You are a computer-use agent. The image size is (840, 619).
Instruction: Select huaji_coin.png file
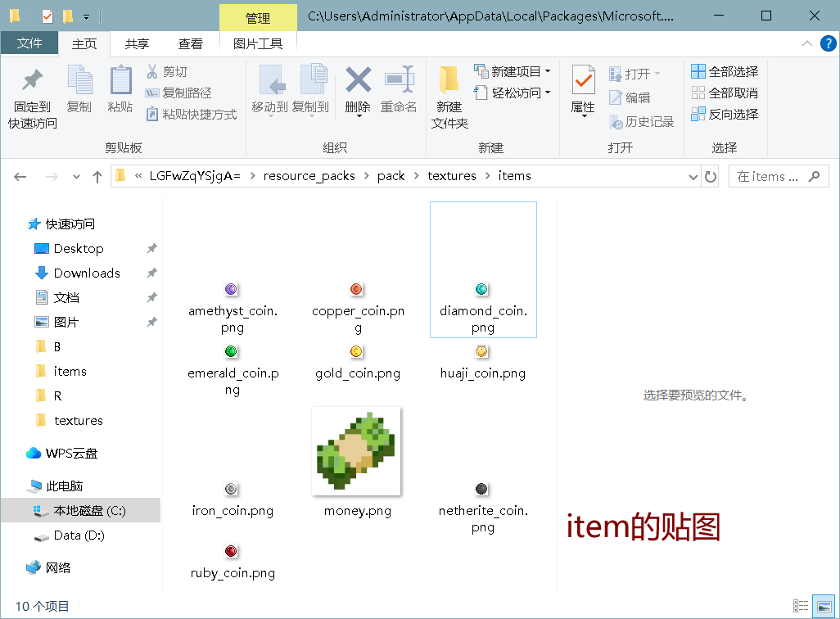(x=482, y=363)
